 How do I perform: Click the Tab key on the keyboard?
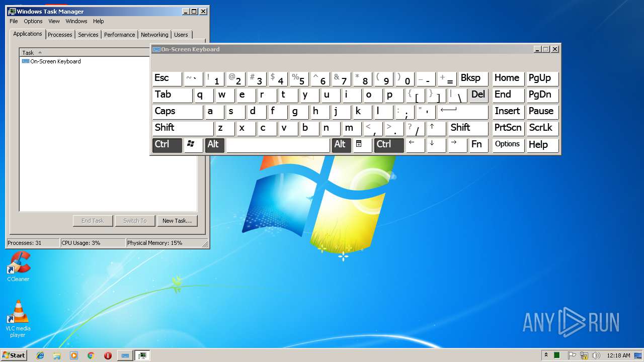pos(172,95)
